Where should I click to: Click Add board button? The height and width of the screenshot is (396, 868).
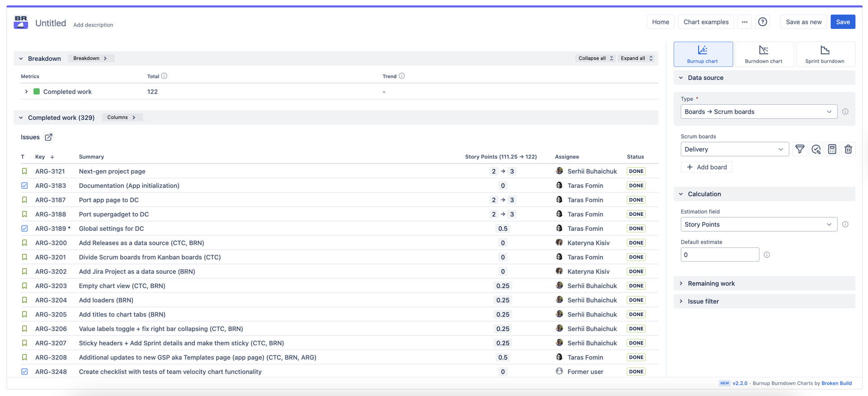[707, 167]
